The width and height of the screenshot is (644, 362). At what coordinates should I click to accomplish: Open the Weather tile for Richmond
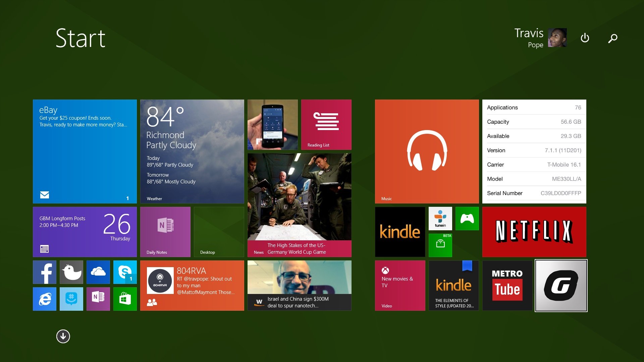pyautogui.click(x=192, y=152)
